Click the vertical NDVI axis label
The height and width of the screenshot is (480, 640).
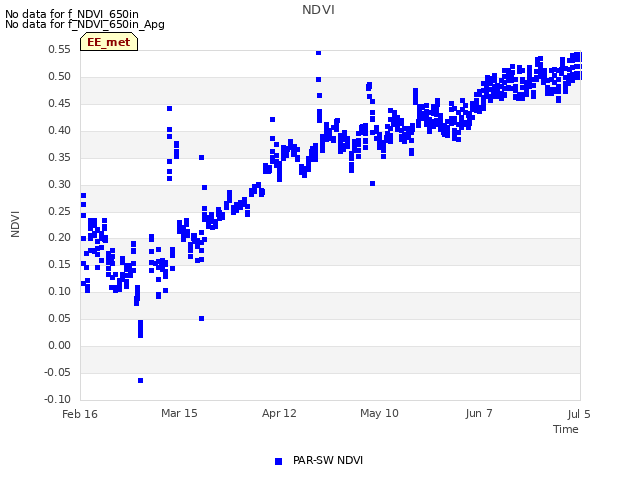pyautogui.click(x=15, y=224)
